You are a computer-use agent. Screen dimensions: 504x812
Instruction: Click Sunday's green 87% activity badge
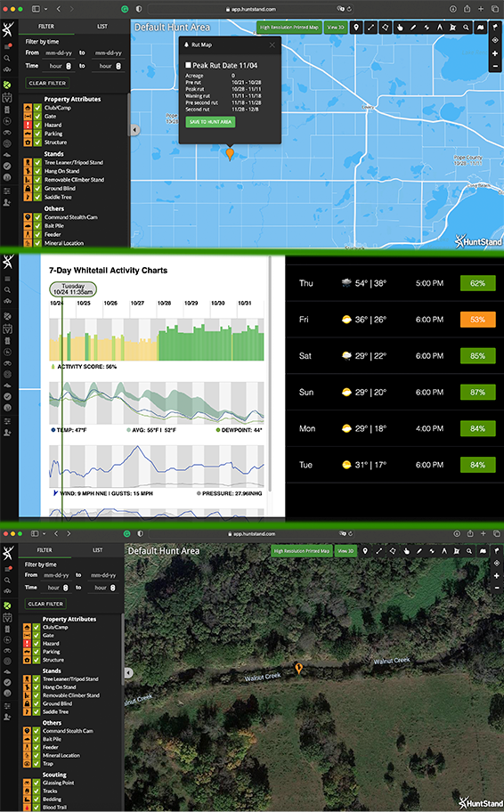click(x=477, y=392)
